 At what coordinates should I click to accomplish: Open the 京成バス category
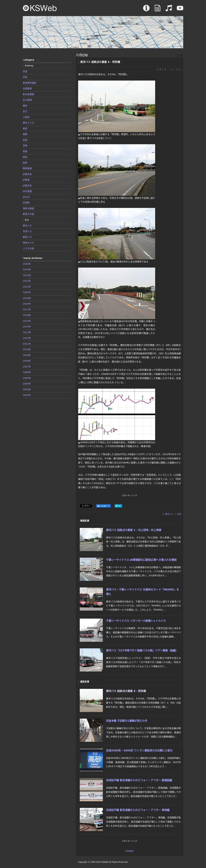[27, 232]
